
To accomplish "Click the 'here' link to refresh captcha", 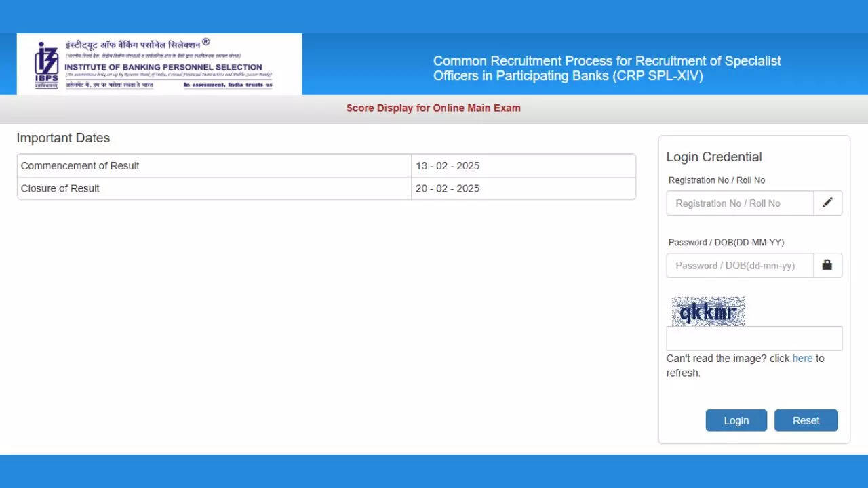I will point(802,359).
